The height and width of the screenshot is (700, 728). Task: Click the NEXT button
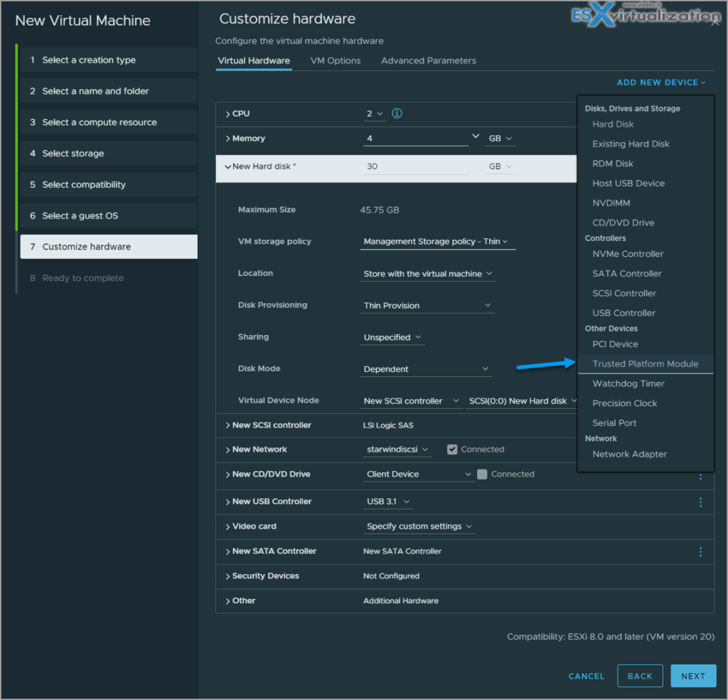[x=693, y=676]
